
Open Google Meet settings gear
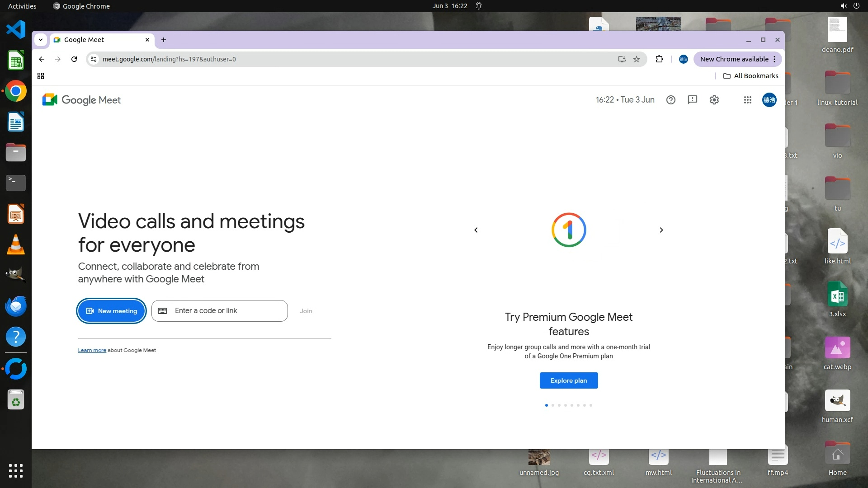(x=714, y=100)
